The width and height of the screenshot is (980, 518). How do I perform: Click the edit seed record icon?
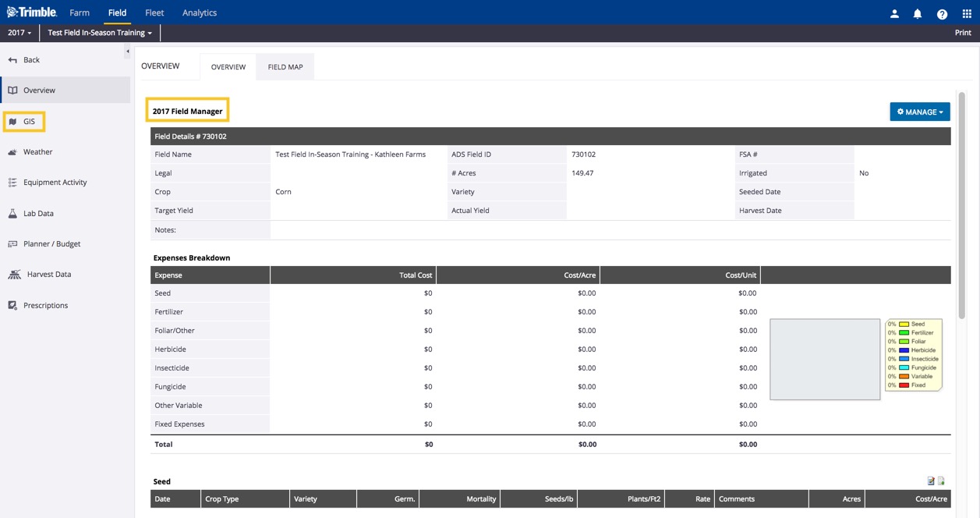(x=931, y=481)
